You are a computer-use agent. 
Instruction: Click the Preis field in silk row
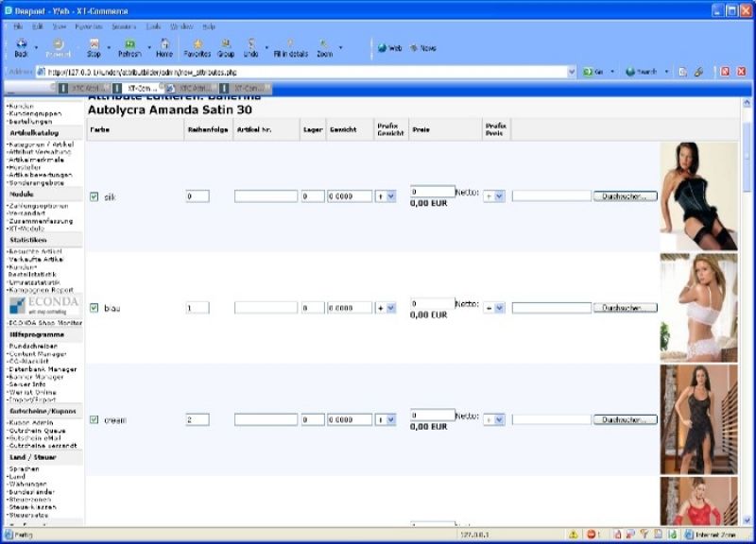tap(433, 192)
